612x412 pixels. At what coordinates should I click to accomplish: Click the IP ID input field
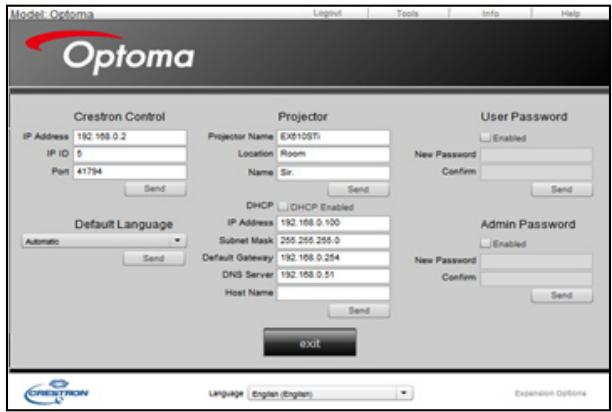coord(130,154)
